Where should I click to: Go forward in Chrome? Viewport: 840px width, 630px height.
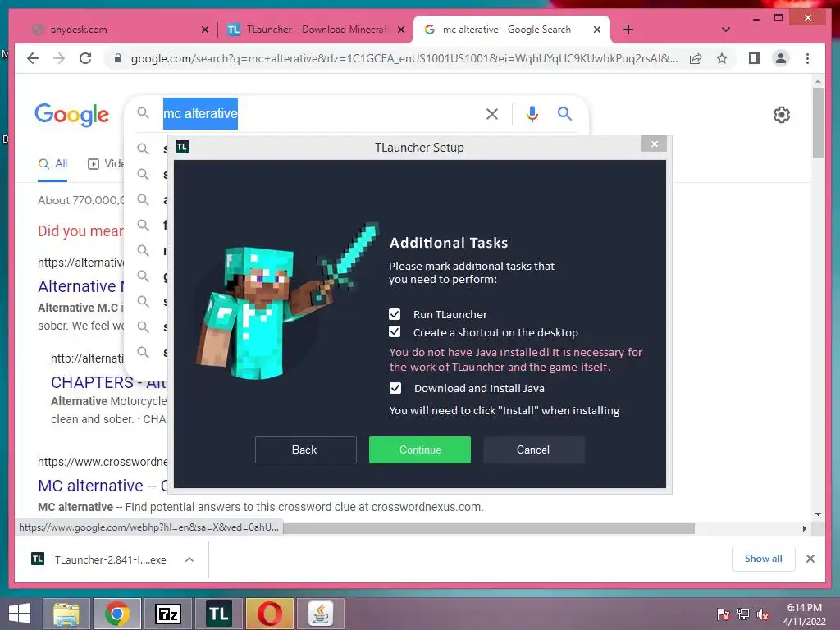[x=59, y=58]
